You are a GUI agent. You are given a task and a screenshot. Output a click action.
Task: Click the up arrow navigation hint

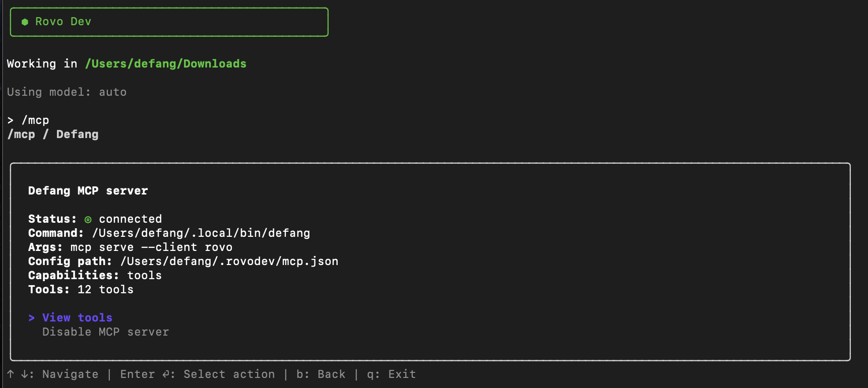(x=11, y=374)
